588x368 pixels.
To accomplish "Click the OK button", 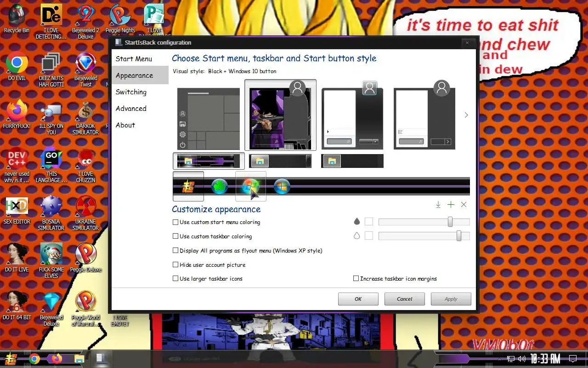I will (358, 299).
